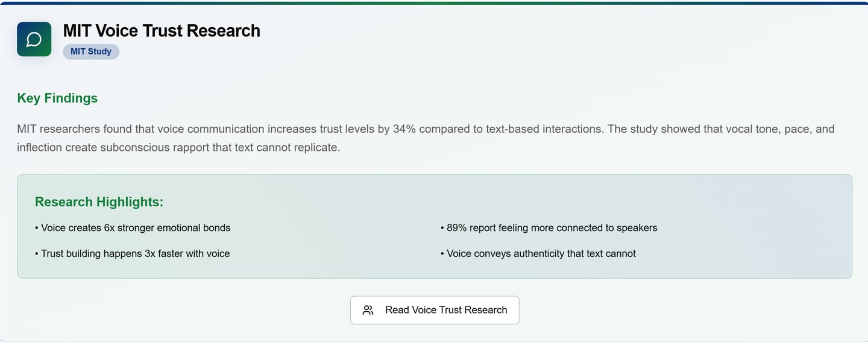Click the Key Findings heading

pos(57,98)
